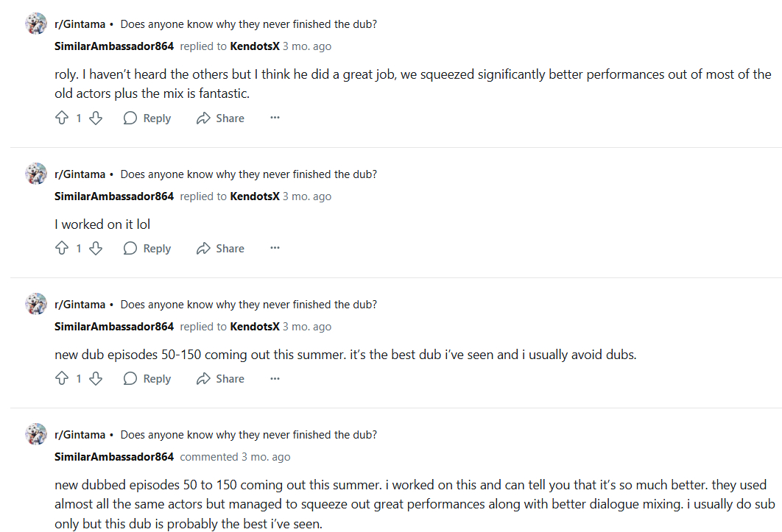Open r/Gintama link in the first comment
The image size is (782, 532).
pyautogui.click(x=80, y=24)
